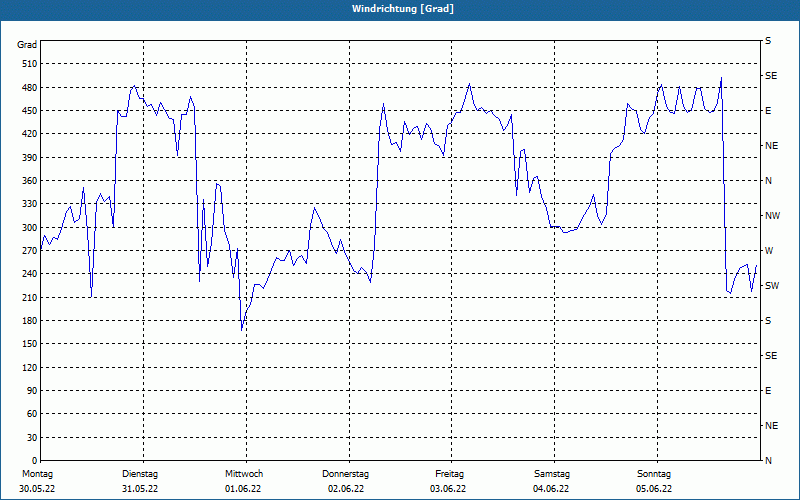Select the date 04.06.22
The height and width of the screenshot is (500, 800).
pos(551,489)
